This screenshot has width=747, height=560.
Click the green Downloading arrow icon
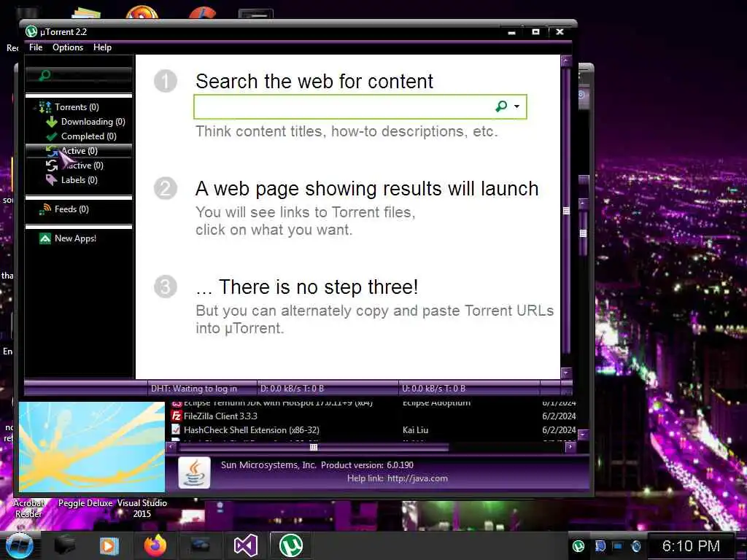[x=52, y=122]
